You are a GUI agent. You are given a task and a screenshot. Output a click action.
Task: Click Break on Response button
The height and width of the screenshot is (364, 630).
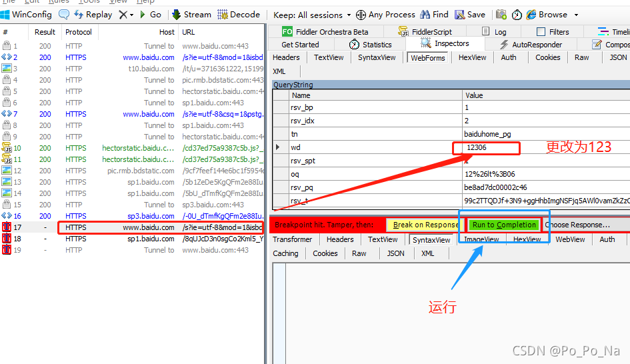pyautogui.click(x=424, y=225)
